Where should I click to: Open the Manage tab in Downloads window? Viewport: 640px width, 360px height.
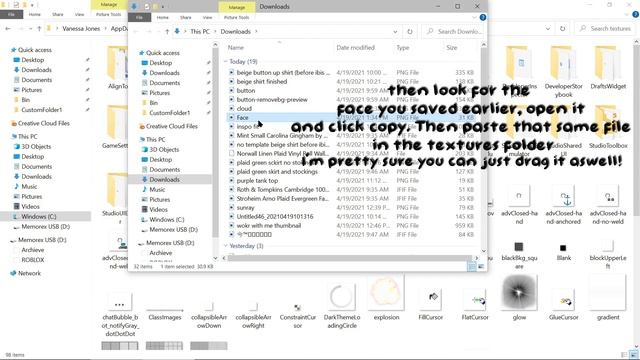click(x=237, y=7)
